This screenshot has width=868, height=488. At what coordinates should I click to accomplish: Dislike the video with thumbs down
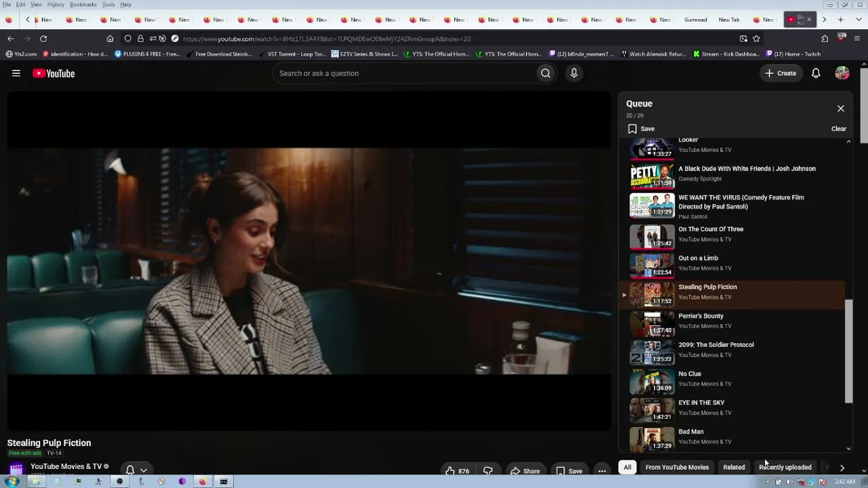pyautogui.click(x=488, y=470)
